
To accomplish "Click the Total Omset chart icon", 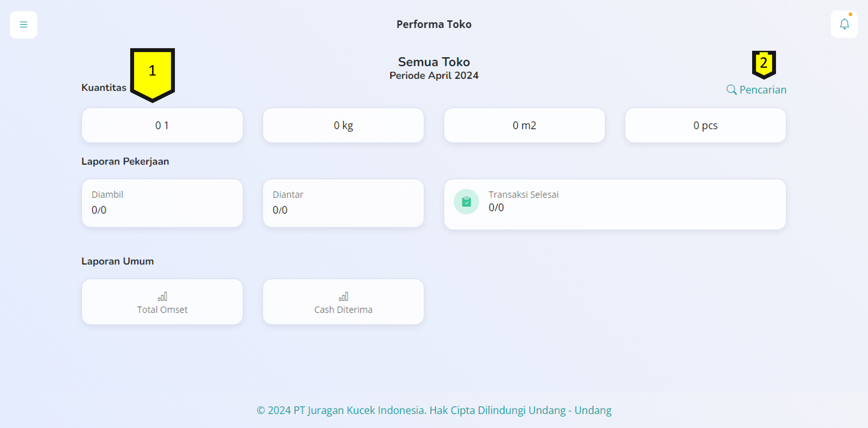I will [x=162, y=297].
